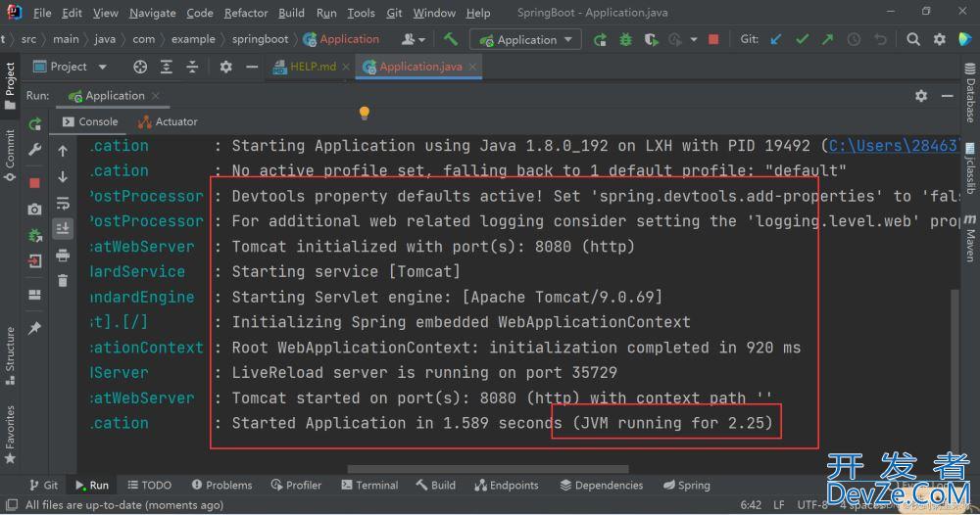Click the select opened file target icon
Screen dimensions: 980x515
tap(140, 67)
